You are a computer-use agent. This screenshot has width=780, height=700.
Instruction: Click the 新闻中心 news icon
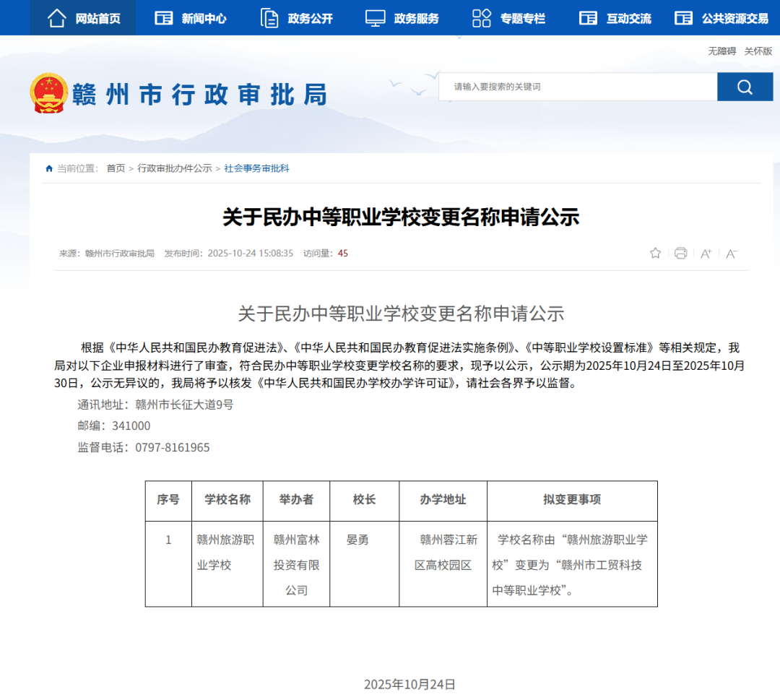click(x=164, y=18)
